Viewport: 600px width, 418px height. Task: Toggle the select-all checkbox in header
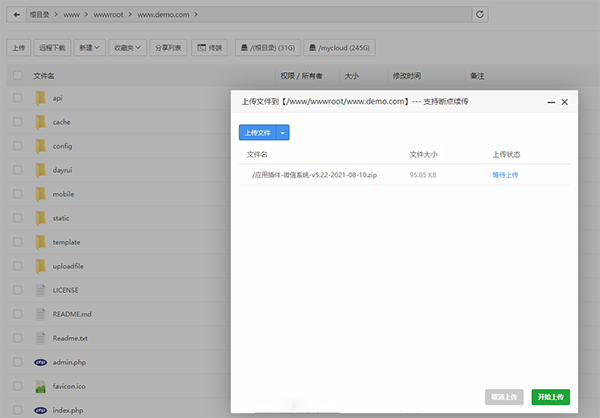18,75
